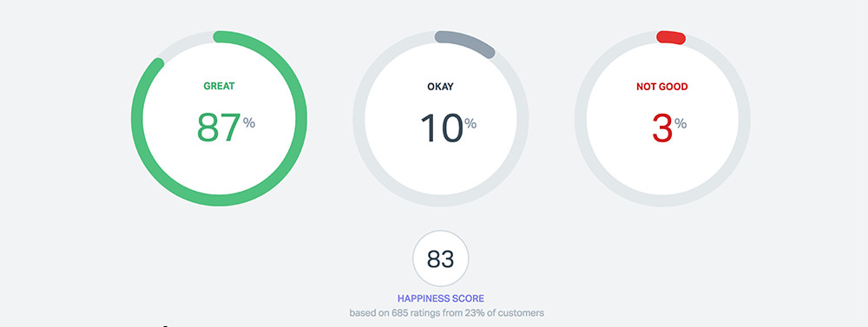868x327 pixels.
Task: Click the percent sign beside 87
Action: (249, 123)
